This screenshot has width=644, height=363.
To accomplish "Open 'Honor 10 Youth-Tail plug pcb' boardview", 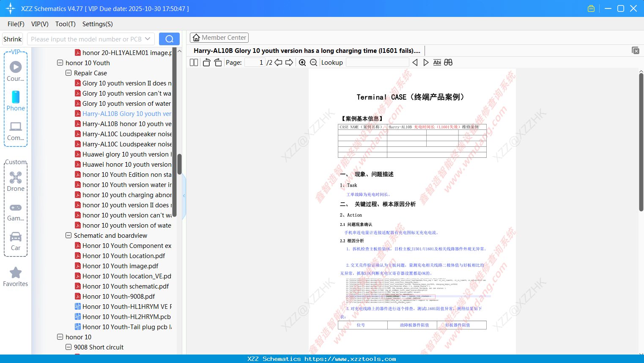I will pyautogui.click(x=123, y=327).
